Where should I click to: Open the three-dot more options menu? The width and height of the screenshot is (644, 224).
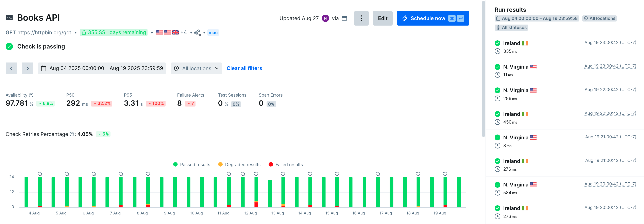tap(361, 18)
